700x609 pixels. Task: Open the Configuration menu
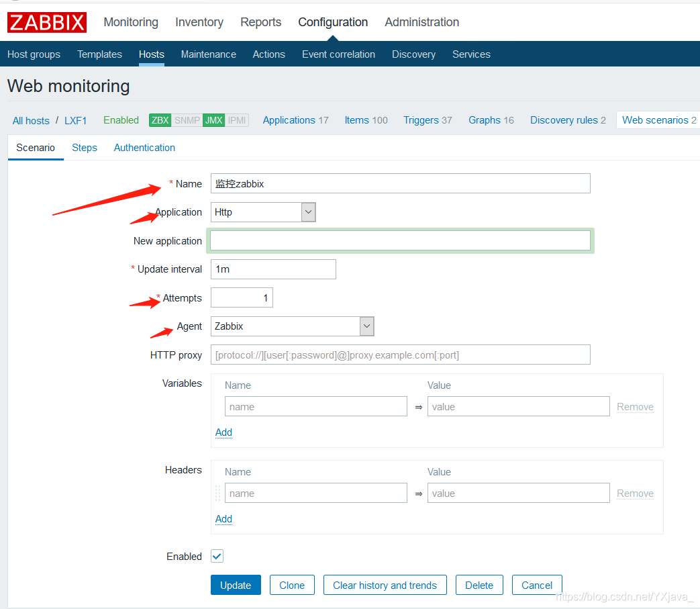point(333,22)
